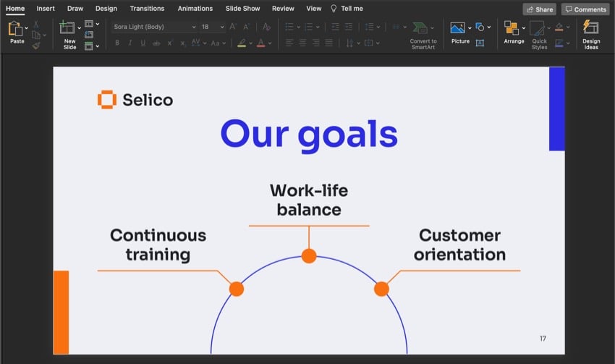The height and width of the screenshot is (364, 615).
Task: Toggle bold formatting
Action: click(117, 43)
